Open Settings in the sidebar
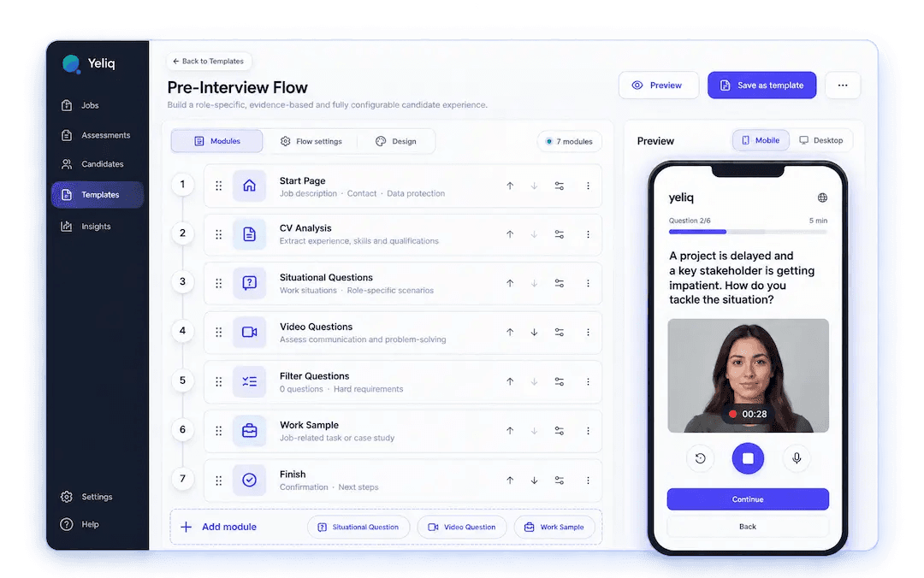This screenshot has width=924, height=578. 86,497
